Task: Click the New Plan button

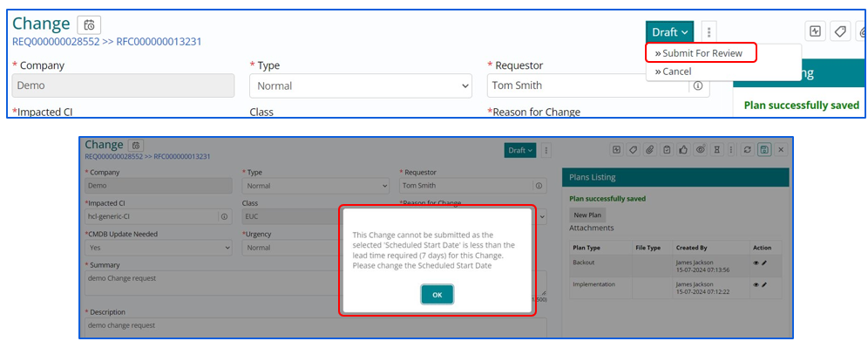Action: [x=588, y=215]
